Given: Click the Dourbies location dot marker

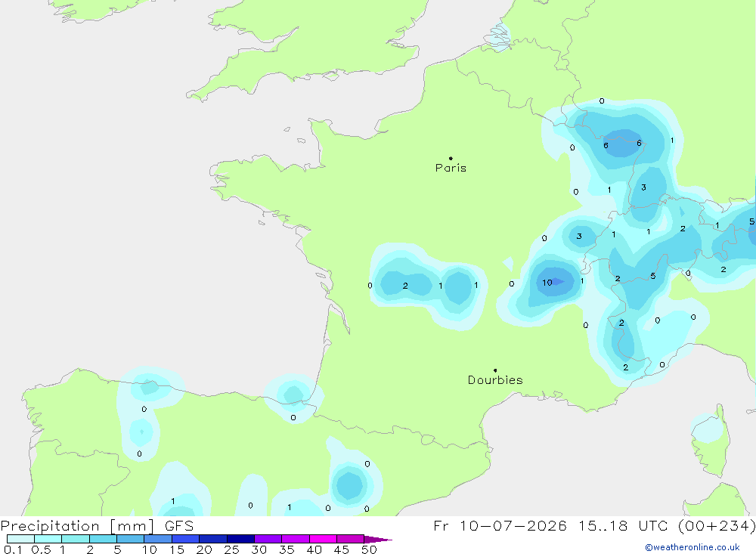Looking at the screenshot, I should tap(495, 370).
